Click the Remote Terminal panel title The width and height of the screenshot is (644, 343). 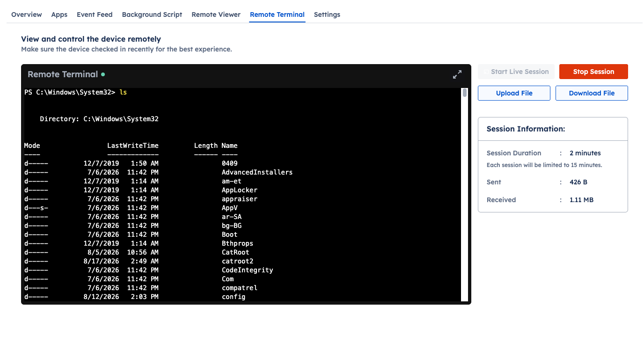[x=63, y=74]
